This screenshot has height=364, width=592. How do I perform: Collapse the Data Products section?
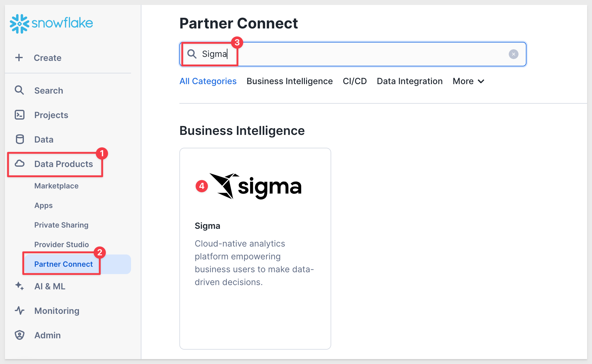click(x=64, y=164)
